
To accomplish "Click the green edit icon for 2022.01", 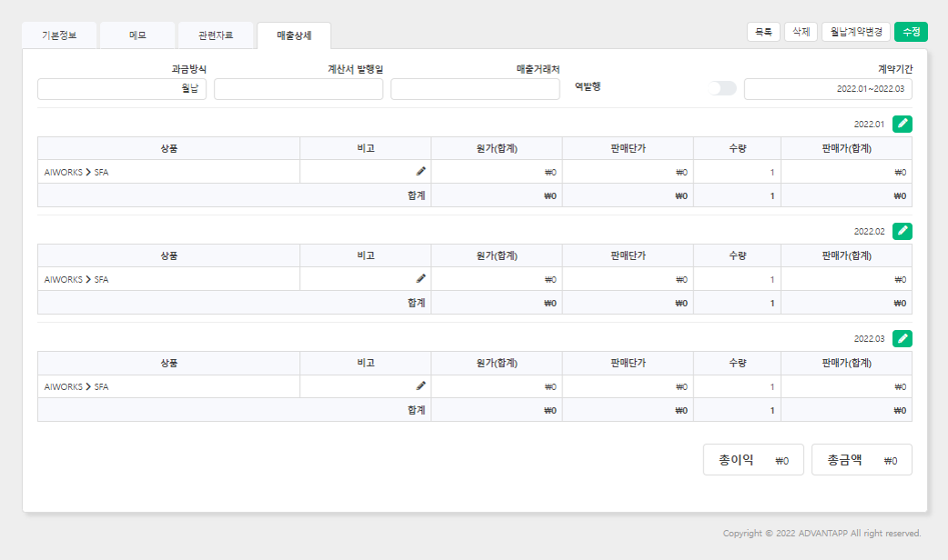I will 902,124.
